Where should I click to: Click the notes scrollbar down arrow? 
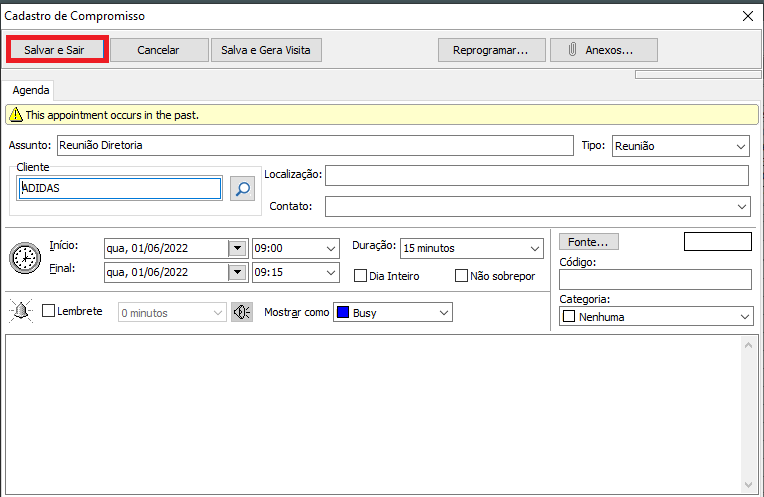748,485
